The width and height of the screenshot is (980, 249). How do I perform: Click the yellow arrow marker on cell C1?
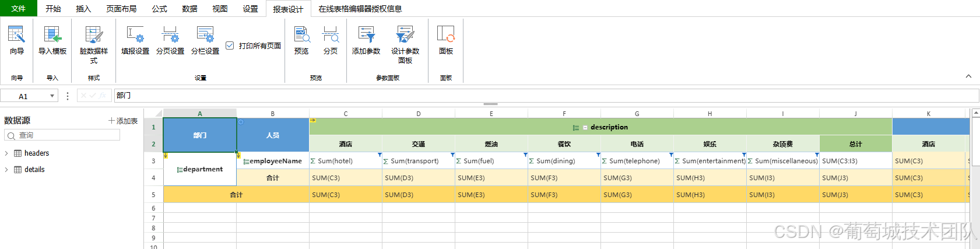point(312,121)
